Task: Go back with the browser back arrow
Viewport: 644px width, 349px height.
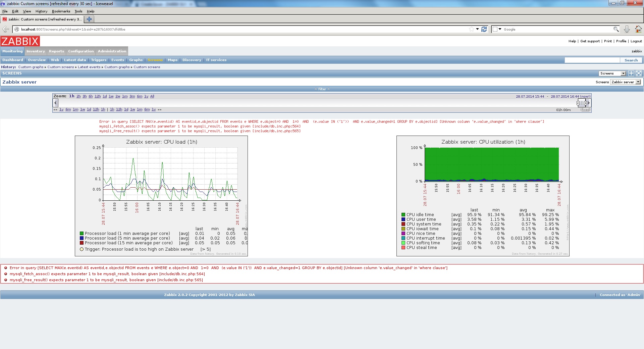Action: 6,29
